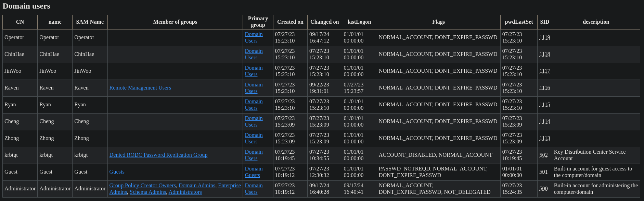Open Group Policy Creator Owners link
The image size is (644, 201).
click(143, 186)
